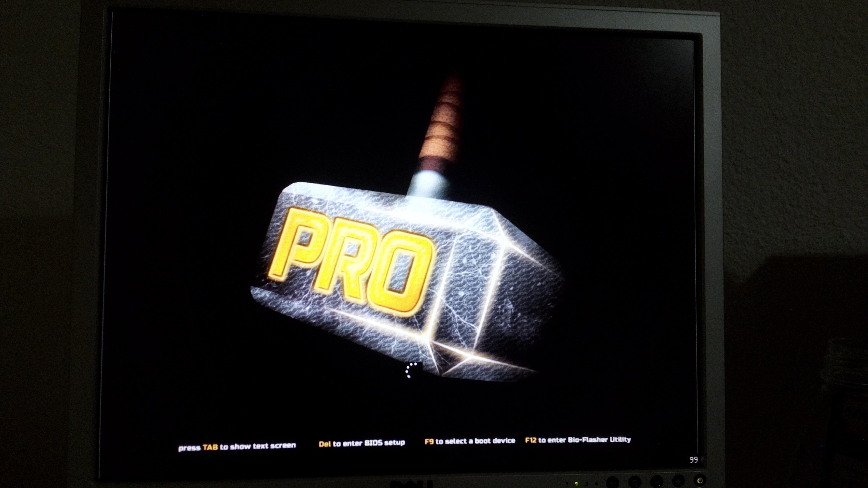Click 'Del to enter BIOS setup' text
The image size is (868, 488).
coord(362,443)
